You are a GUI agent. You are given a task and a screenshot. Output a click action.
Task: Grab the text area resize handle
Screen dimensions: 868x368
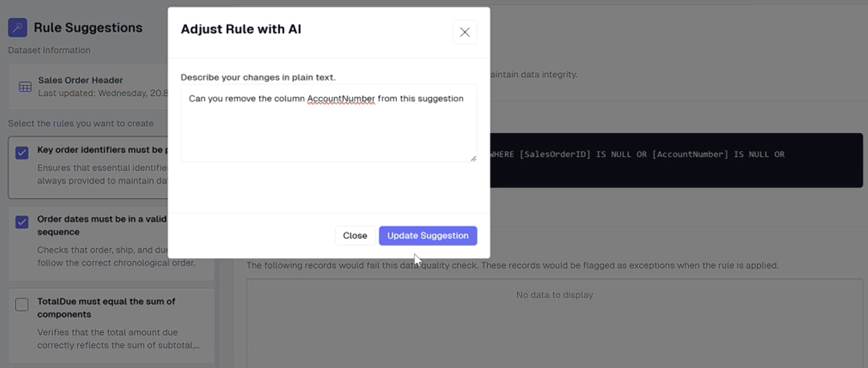click(x=473, y=159)
